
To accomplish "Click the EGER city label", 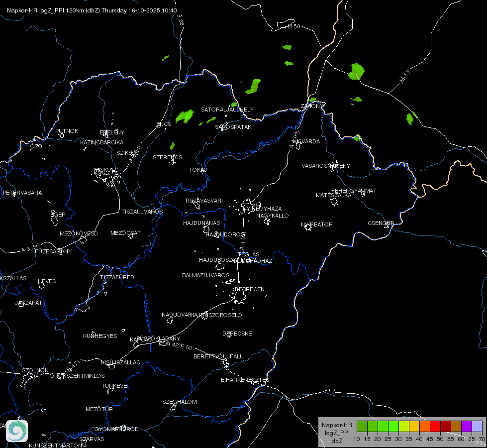I will tap(58, 215).
